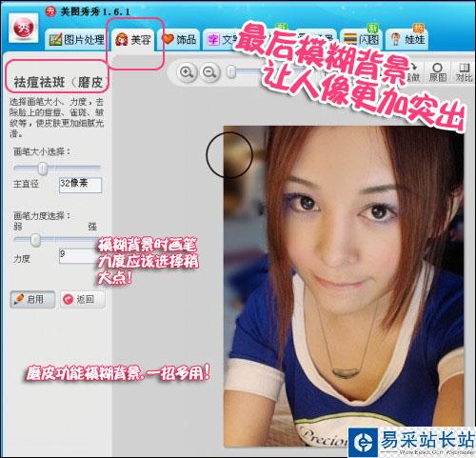Click the 画笔大小选择 label

coord(42,151)
